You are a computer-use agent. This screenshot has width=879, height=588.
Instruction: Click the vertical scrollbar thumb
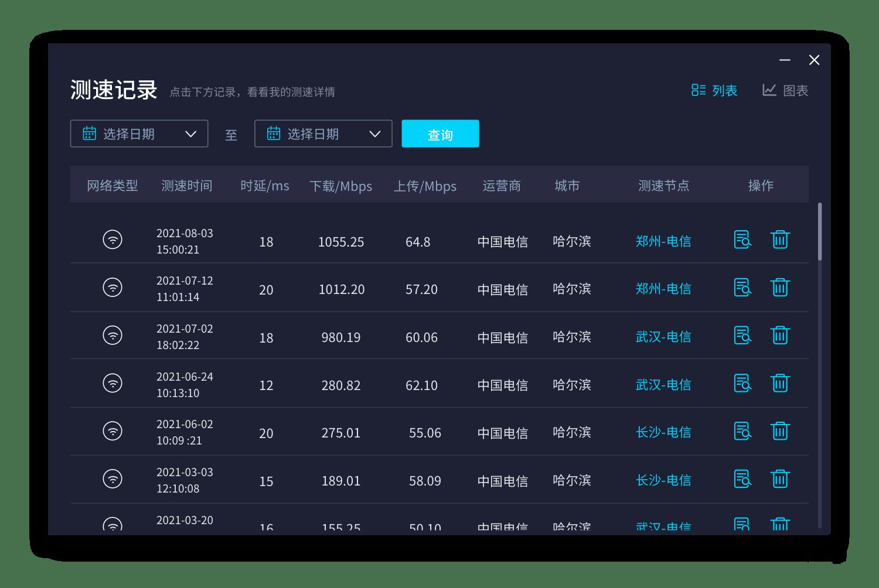(x=820, y=231)
